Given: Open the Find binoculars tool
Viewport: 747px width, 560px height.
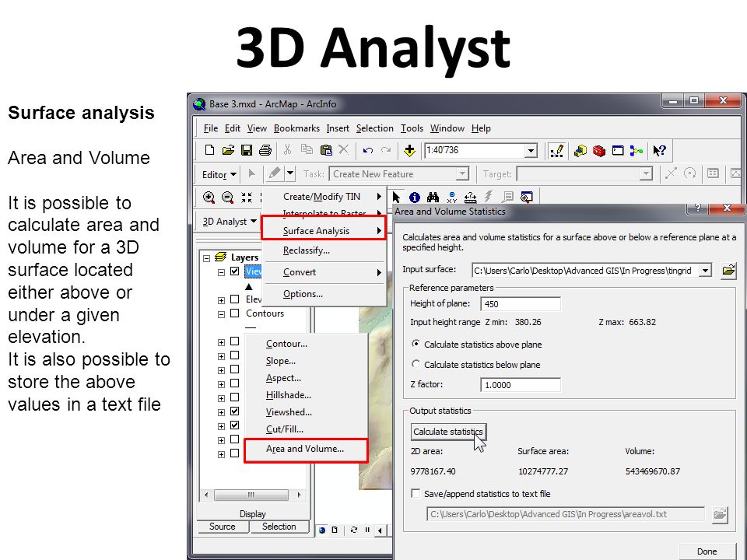Looking at the screenshot, I should point(433,197).
